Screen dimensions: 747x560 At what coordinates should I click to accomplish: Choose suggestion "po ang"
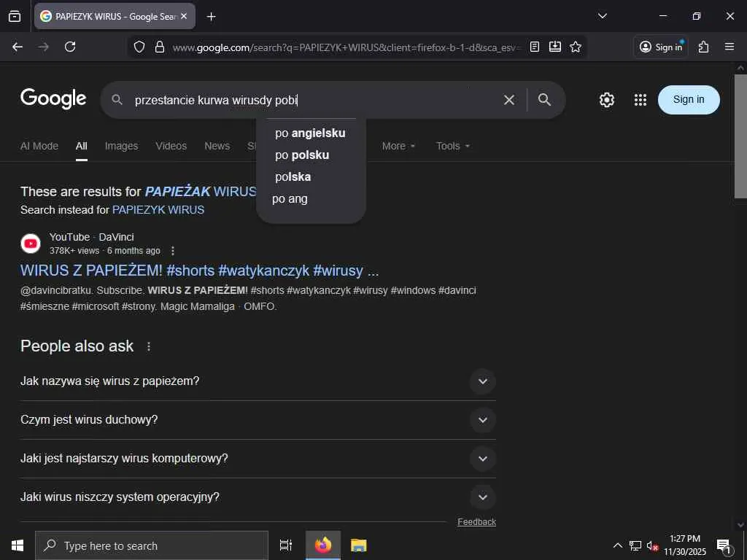click(x=311, y=199)
